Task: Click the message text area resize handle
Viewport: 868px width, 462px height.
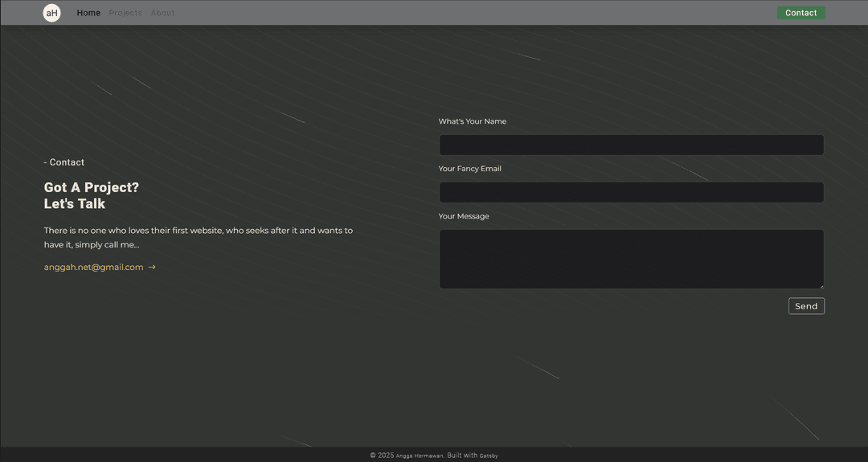Action: (821, 285)
